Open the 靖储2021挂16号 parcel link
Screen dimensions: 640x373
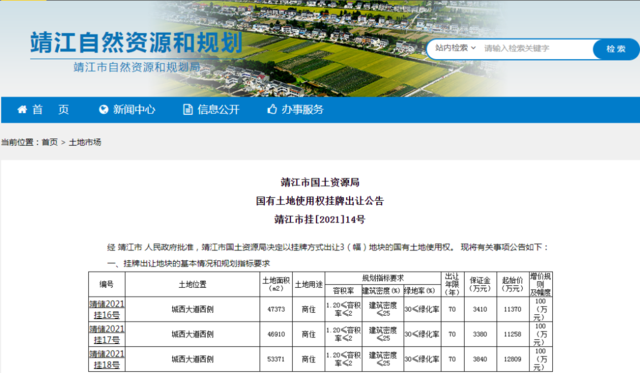pyautogui.click(x=107, y=309)
